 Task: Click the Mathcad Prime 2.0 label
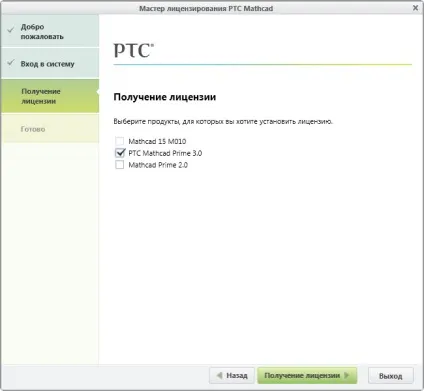click(158, 165)
